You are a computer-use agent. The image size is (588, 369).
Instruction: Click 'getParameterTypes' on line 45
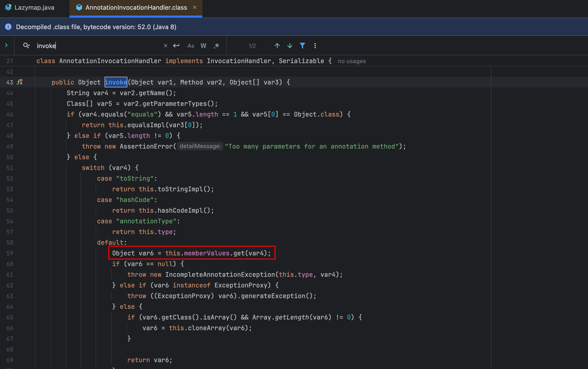tap(175, 104)
